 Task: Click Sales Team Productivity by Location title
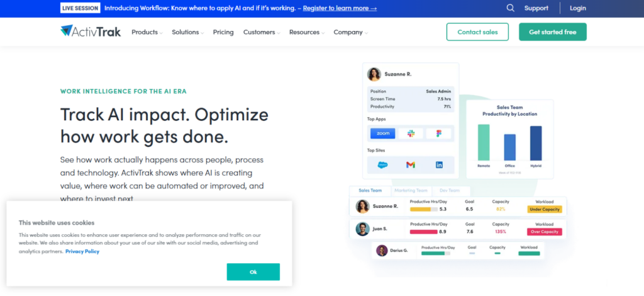tap(509, 111)
